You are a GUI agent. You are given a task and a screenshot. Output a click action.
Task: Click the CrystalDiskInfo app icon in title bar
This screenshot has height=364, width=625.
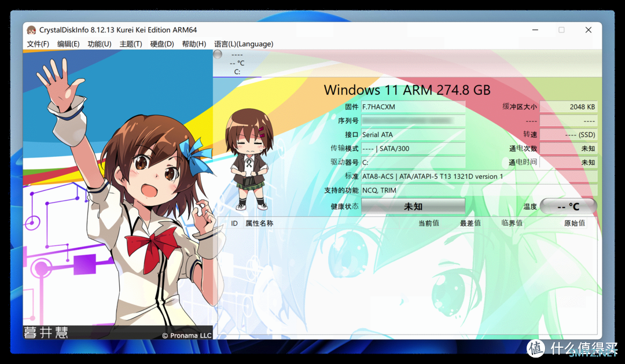tap(31, 30)
